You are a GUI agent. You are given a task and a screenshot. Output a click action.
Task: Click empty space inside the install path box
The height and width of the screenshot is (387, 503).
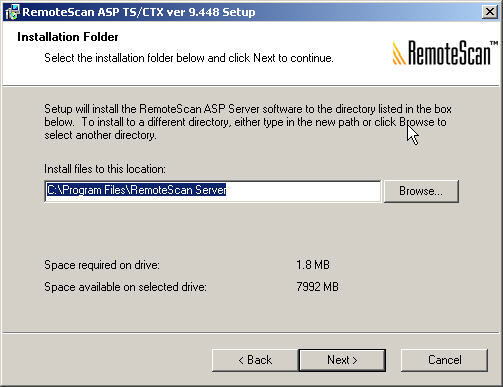(x=303, y=191)
